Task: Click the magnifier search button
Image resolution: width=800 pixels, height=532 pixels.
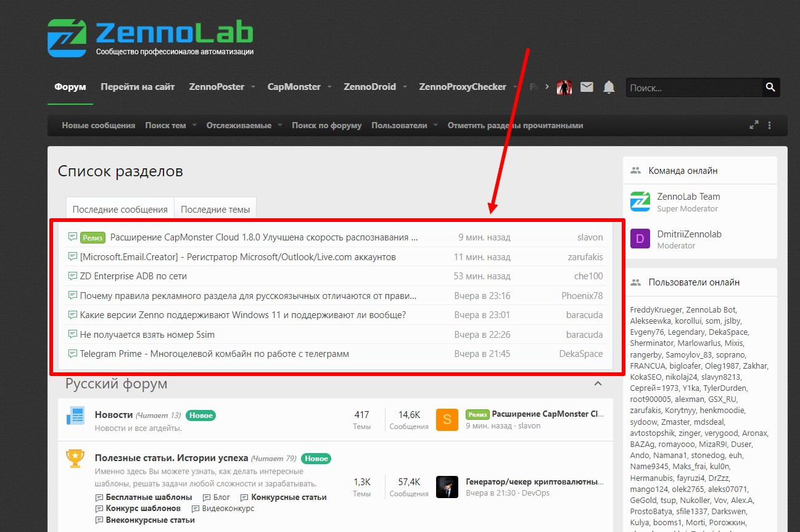Action: pos(770,88)
